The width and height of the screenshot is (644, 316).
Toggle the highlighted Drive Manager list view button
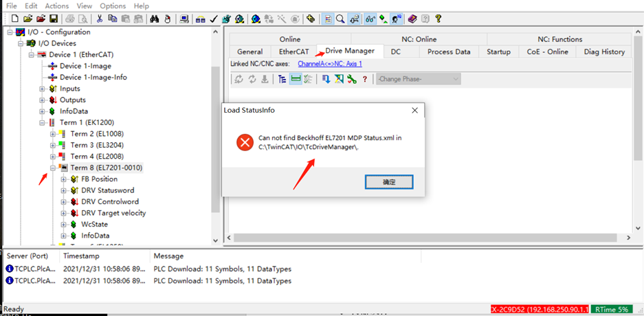click(295, 79)
